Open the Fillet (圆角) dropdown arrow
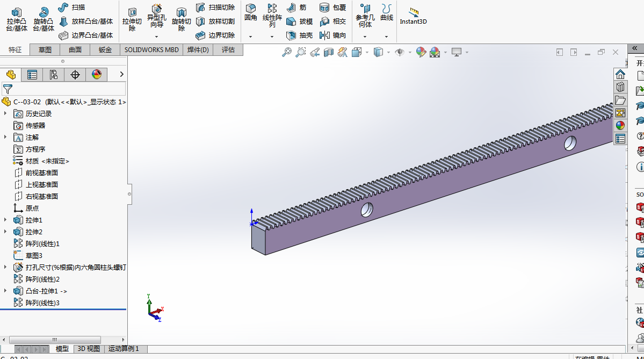The image size is (644, 359). (x=250, y=37)
